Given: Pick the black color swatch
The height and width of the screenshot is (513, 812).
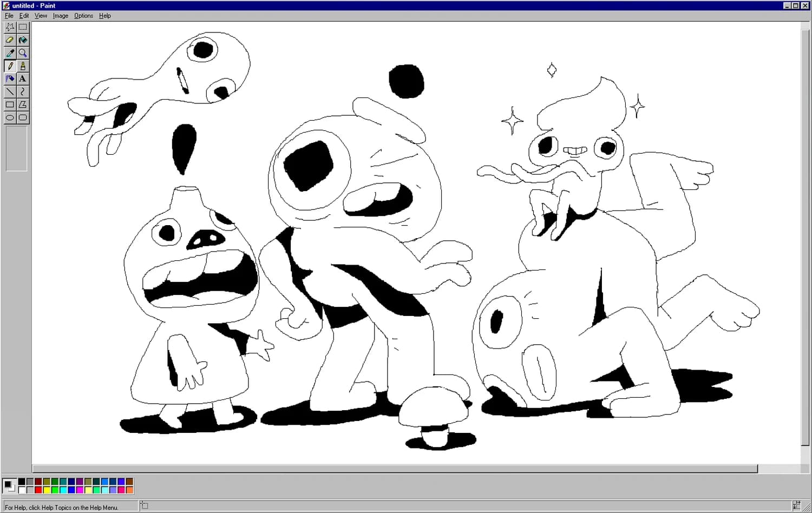Looking at the screenshot, I should 22,482.
